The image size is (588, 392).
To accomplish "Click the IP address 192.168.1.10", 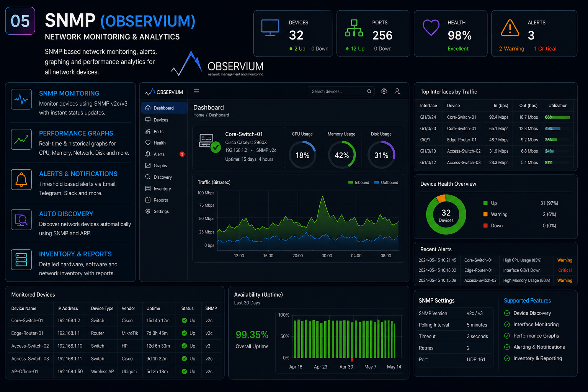I will tap(70, 346).
